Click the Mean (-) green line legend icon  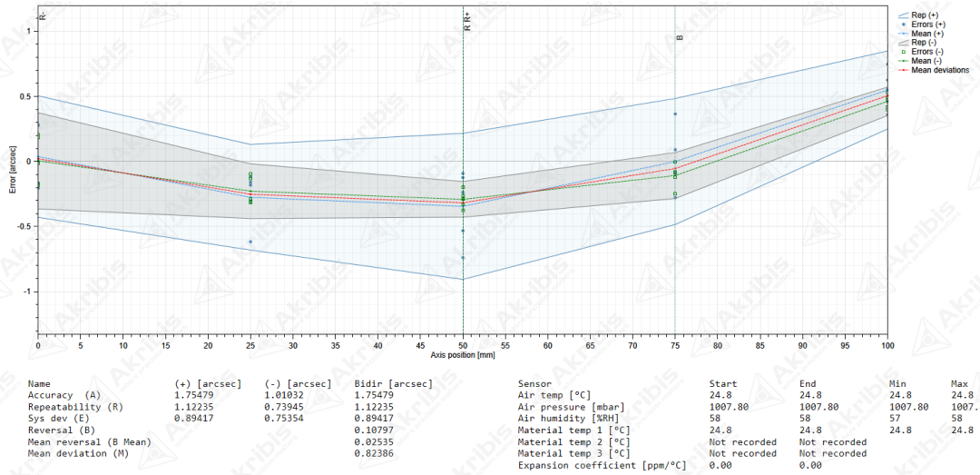point(903,61)
